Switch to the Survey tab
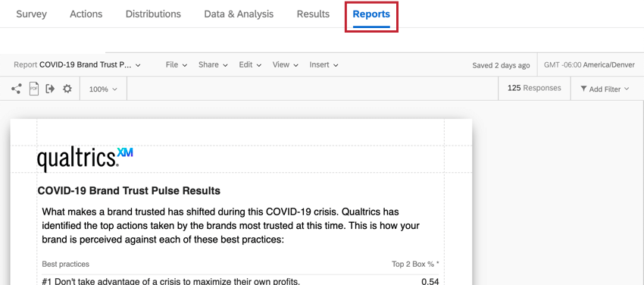Screen dimensions: 644x285 pyautogui.click(x=31, y=14)
